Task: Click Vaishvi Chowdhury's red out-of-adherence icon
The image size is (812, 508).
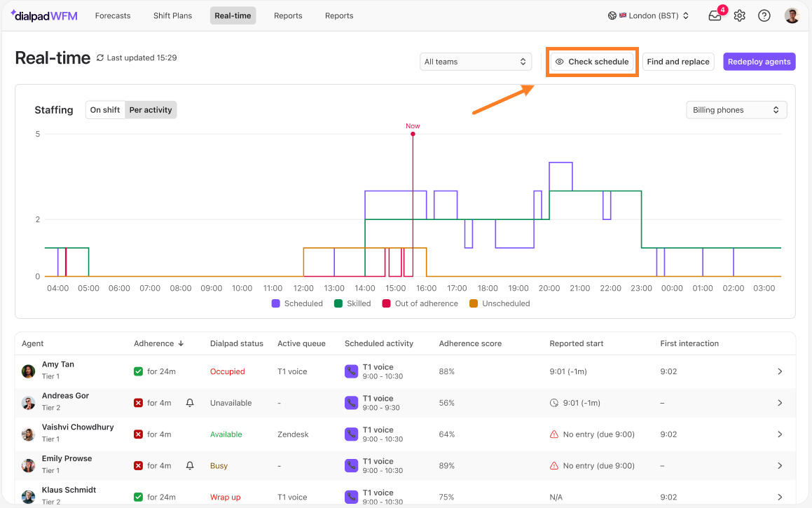Action: [x=138, y=434]
